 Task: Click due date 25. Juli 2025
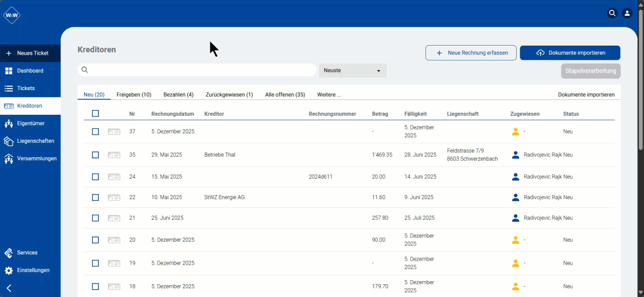[419, 218]
